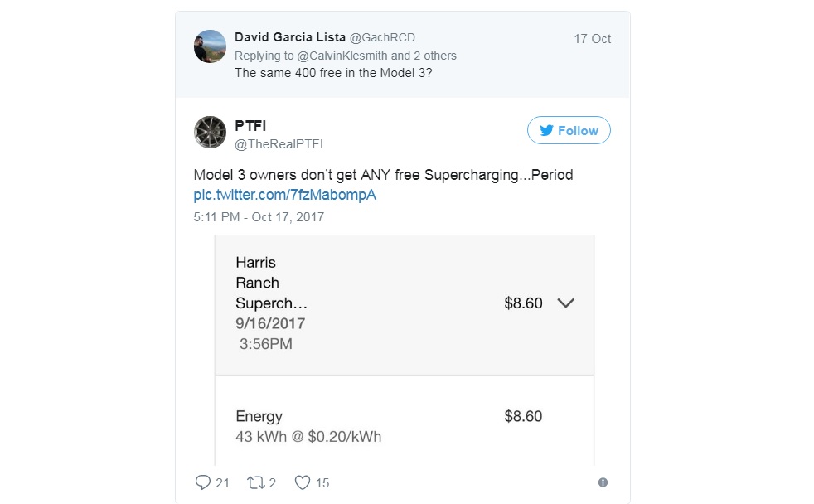This screenshot has height=504, width=814.
Task: Click the 'Replying to @CalvinKlesmith' text
Action: pyautogui.click(x=345, y=56)
